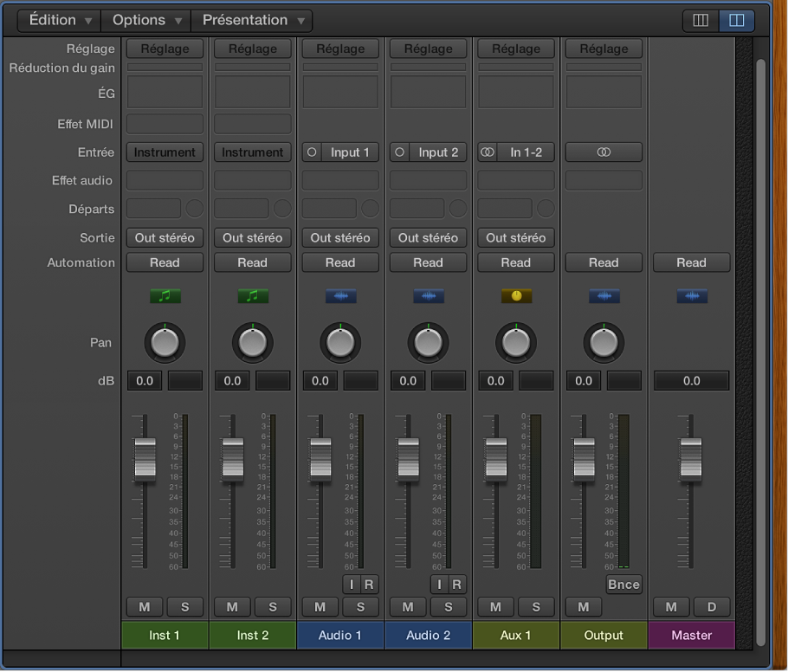Click the yellow channel icon on Aux 1
This screenshot has width=788, height=672.
[x=515, y=296]
